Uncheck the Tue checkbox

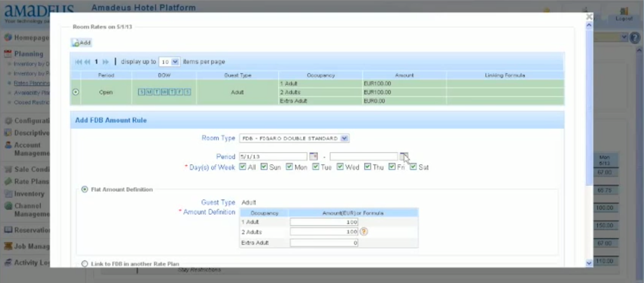[316, 167]
